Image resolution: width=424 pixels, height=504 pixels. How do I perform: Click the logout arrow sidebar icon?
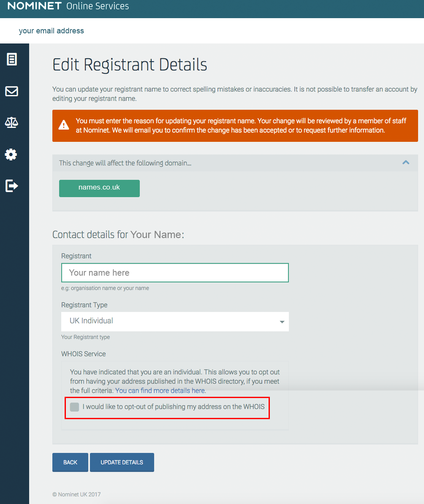(x=11, y=186)
